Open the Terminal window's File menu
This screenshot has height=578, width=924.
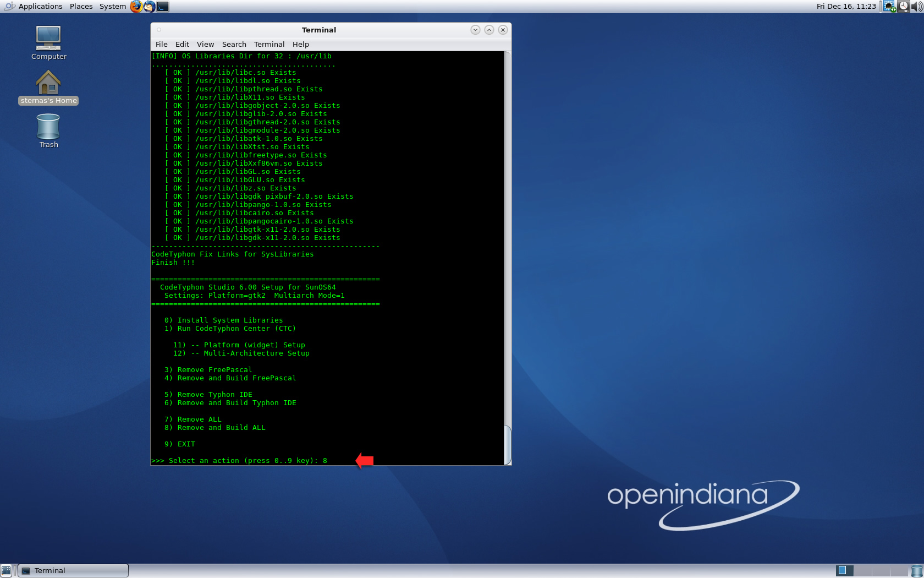coord(161,44)
